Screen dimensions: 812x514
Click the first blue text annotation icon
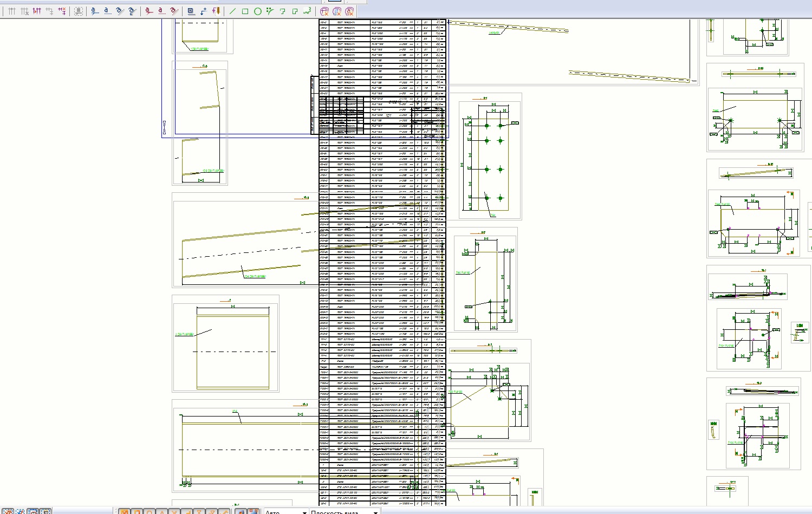(95, 11)
